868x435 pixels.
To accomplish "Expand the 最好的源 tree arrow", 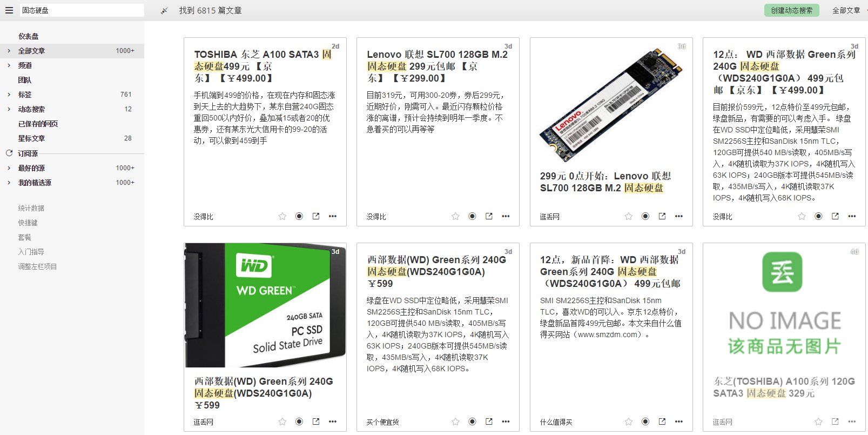I will 9,168.
